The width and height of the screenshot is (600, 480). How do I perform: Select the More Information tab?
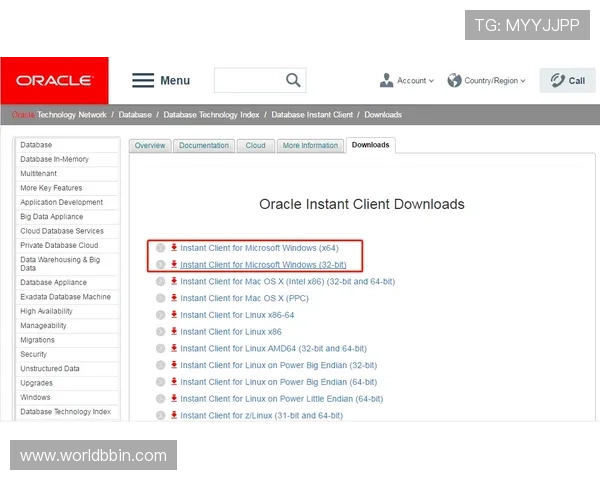point(310,146)
